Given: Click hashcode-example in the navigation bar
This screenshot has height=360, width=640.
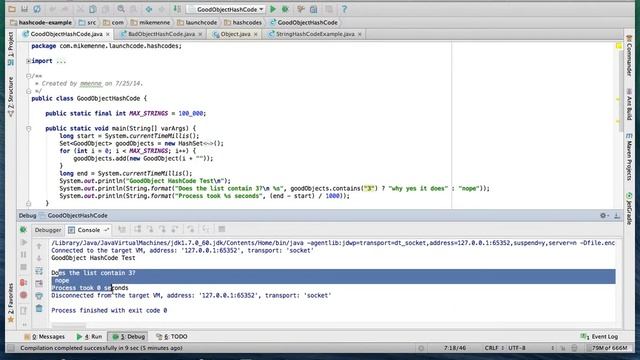Looking at the screenshot, I should 41,22.
